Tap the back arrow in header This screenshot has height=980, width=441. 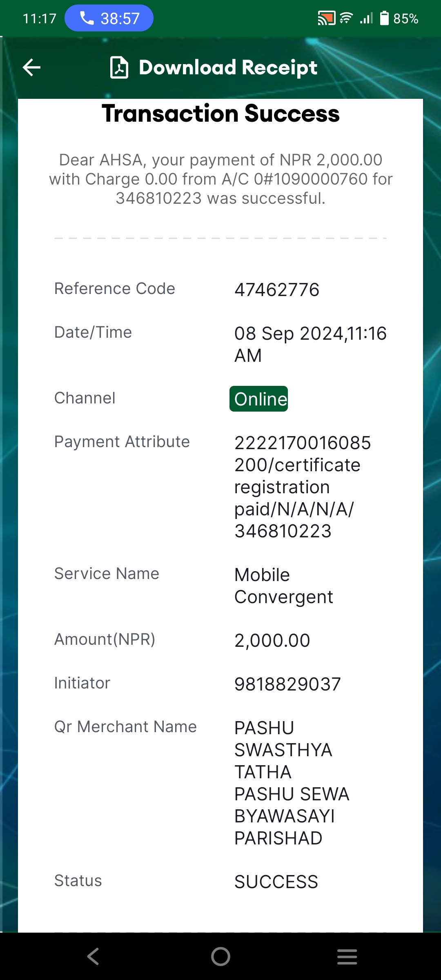[x=31, y=67]
